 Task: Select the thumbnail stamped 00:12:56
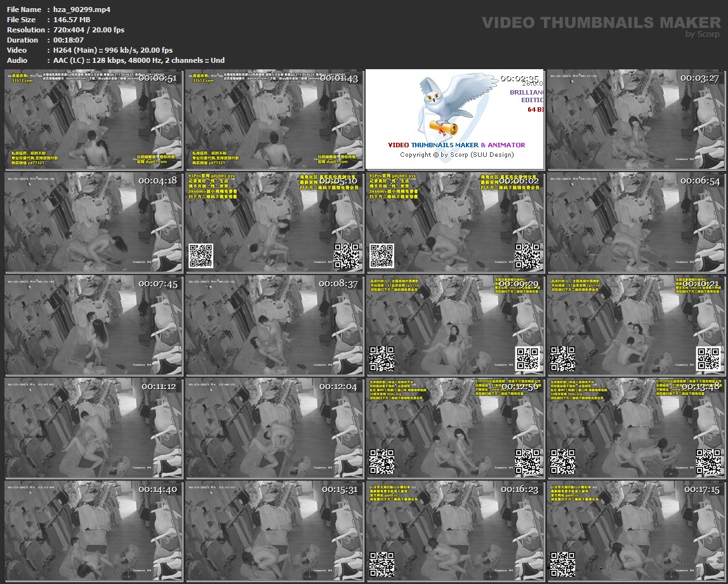454,428
